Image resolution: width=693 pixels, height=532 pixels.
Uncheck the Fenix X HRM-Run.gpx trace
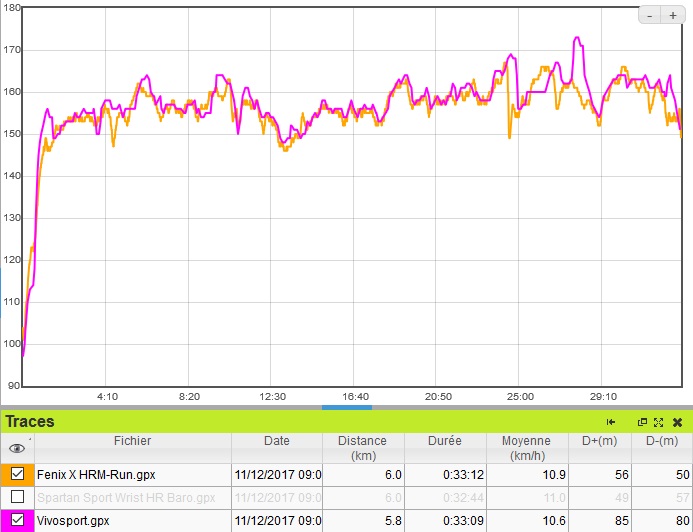[18, 474]
